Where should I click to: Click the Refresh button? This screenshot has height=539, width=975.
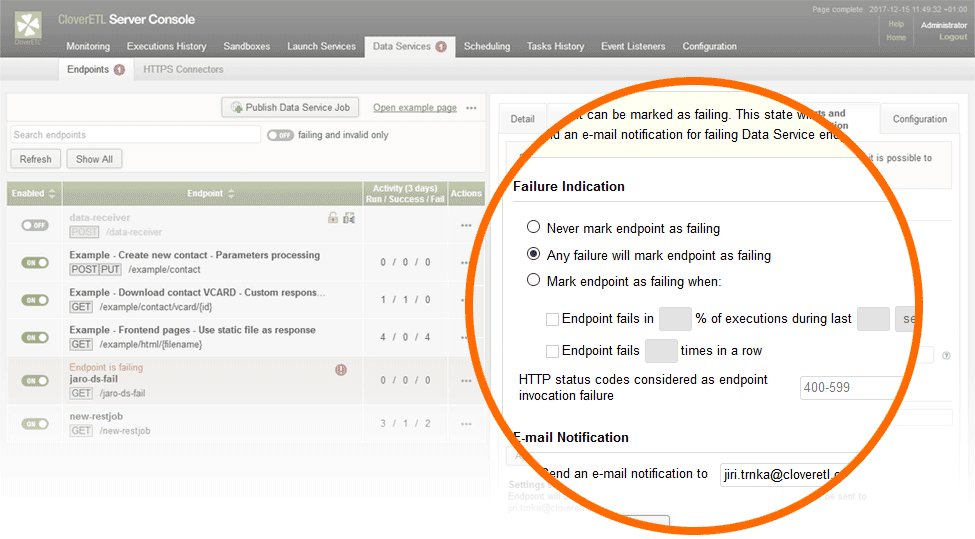(x=35, y=159)
